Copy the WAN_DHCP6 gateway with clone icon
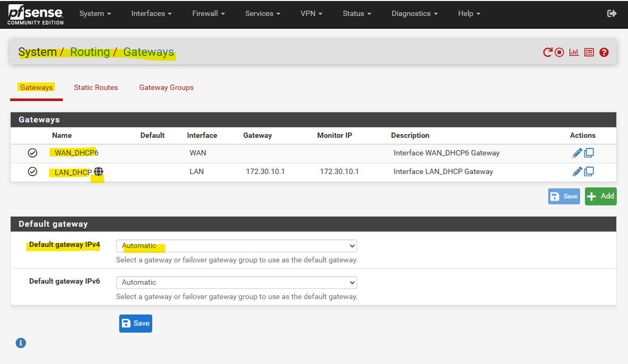This screenshot has height=364, width=628. point(589,153)
